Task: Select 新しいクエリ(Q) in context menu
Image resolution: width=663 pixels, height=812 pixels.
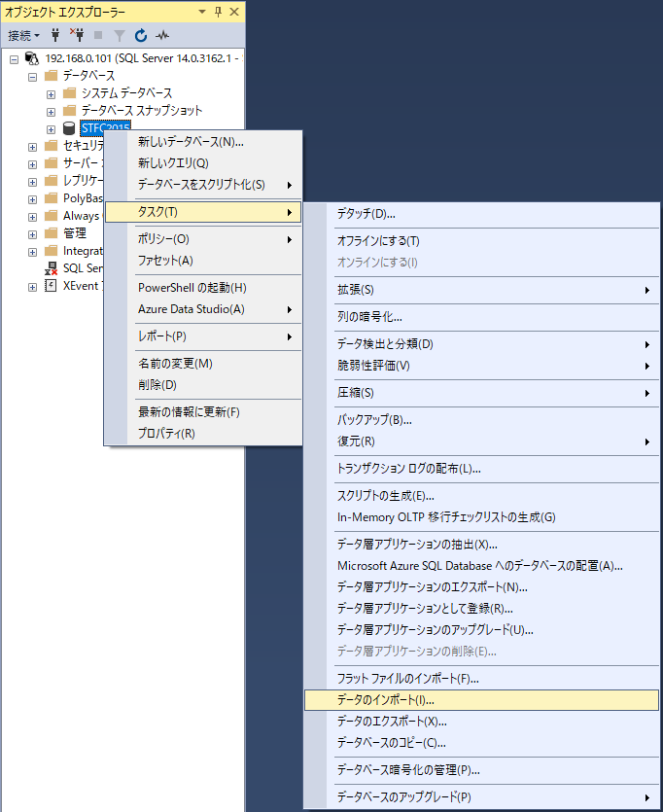Action: 173,163
